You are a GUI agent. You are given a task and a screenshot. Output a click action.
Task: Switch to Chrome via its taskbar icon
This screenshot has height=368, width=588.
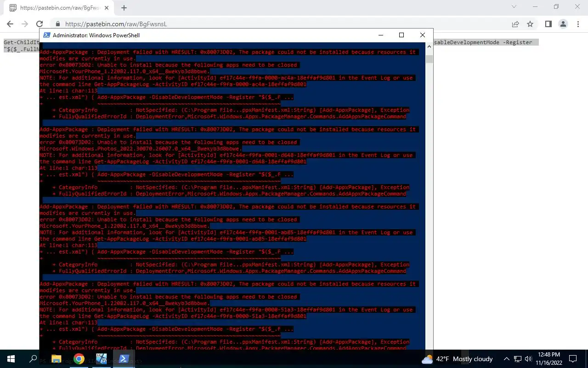coord(79,359)
